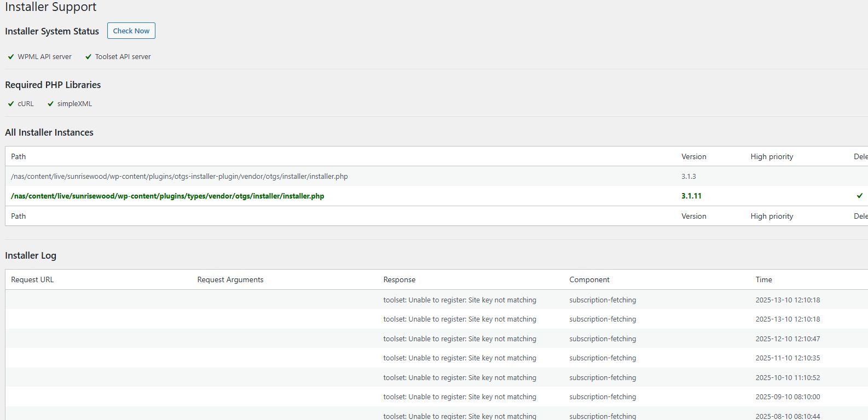Select the otgs-installer-plugin installer.php path
Image resolution: width=868 pixels, height=420 pixels.
coord(179,176)
